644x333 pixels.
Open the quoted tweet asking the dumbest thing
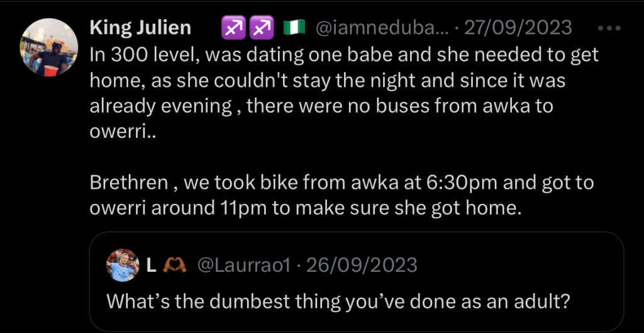pos(338,300)
